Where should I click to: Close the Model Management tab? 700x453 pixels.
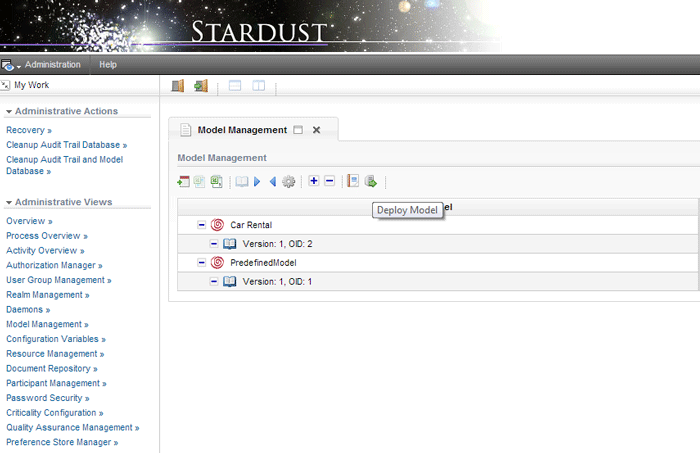(x=317, y=130)
